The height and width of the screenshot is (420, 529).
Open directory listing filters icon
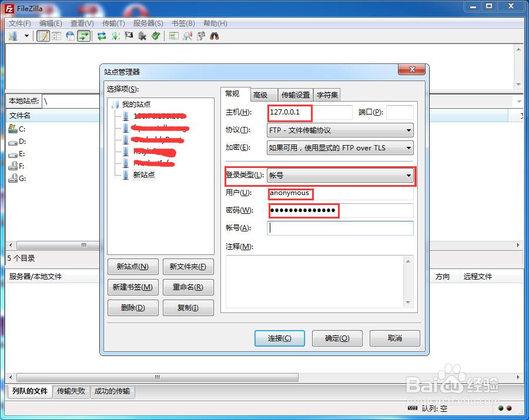click(174, 36)
